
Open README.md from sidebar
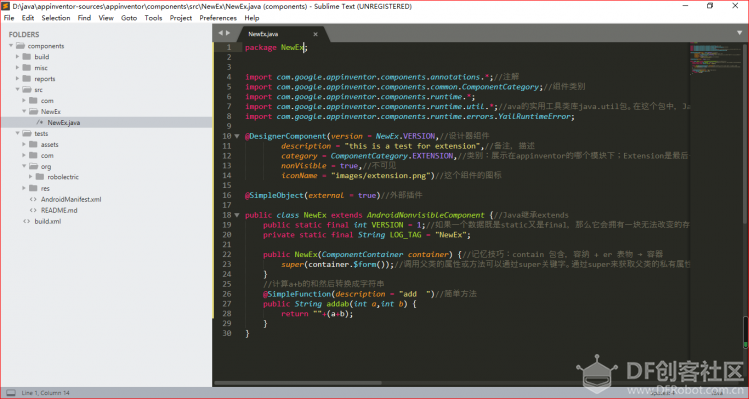[59, 210]
